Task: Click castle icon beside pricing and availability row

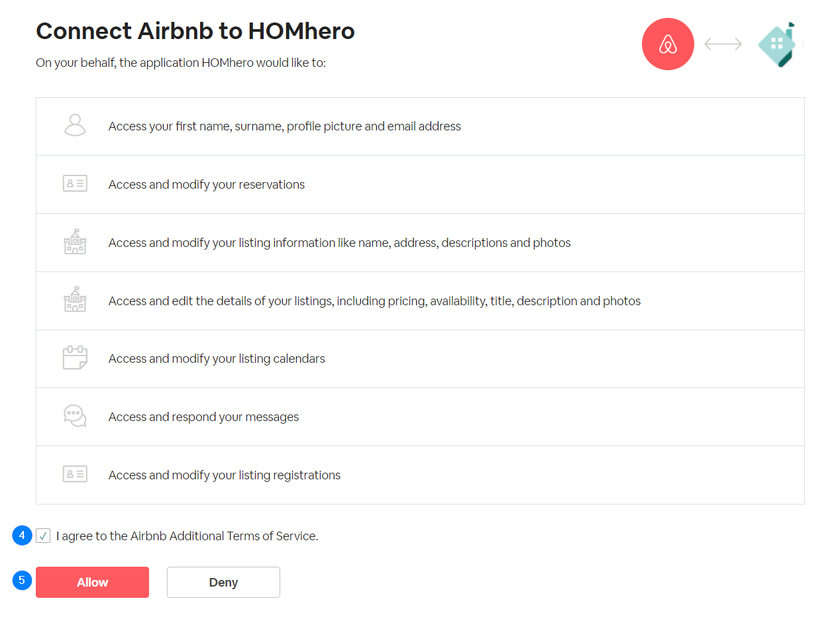Action: coord(75,300)
